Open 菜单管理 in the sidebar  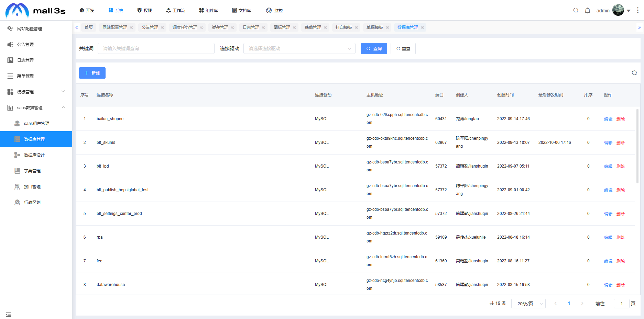(x=36, y=76)
